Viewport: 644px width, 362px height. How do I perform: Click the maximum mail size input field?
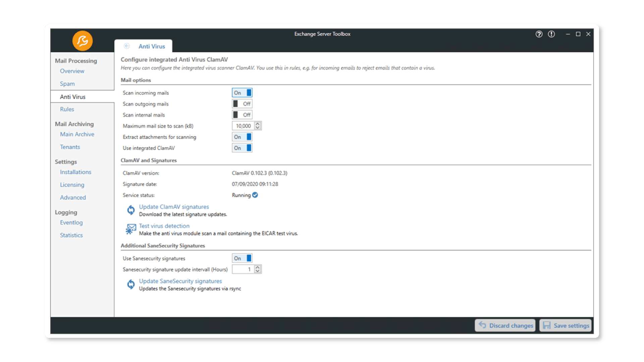click(x=243, y=126)
